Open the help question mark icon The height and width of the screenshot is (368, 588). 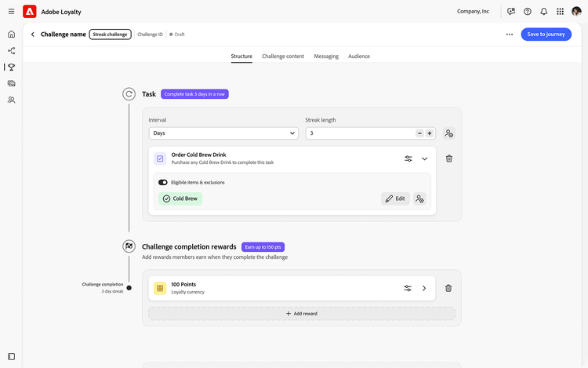528,12
